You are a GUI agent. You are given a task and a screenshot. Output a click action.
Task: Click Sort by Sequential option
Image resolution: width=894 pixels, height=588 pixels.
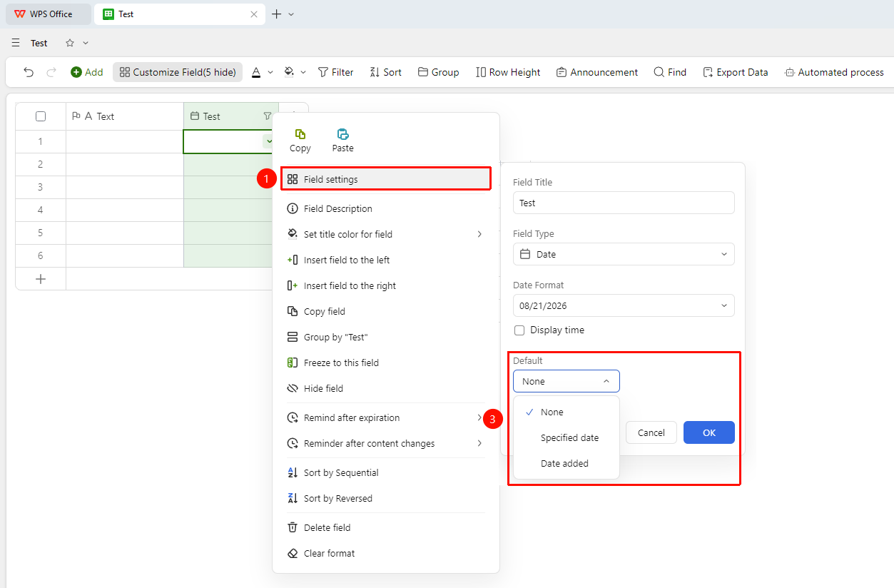(385, 472)
